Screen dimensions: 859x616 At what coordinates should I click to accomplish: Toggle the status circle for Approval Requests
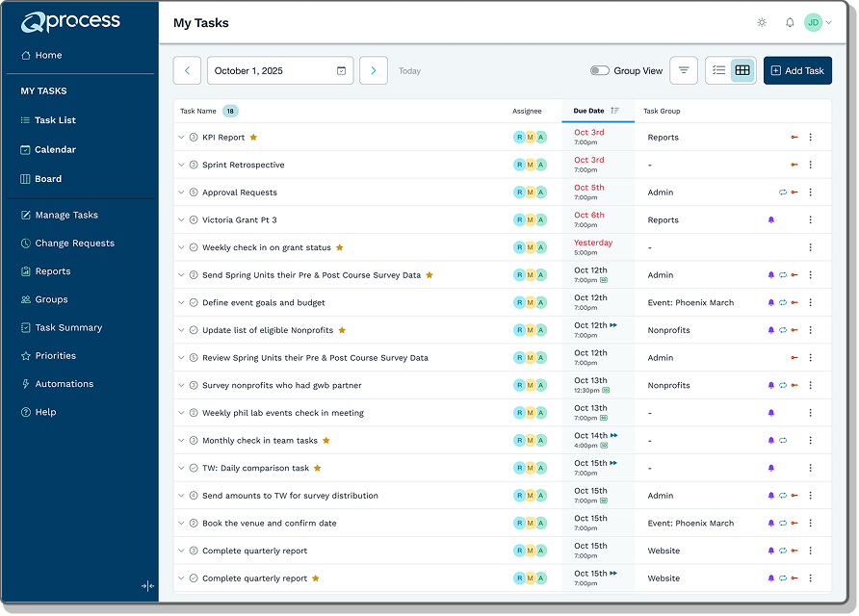194,192
